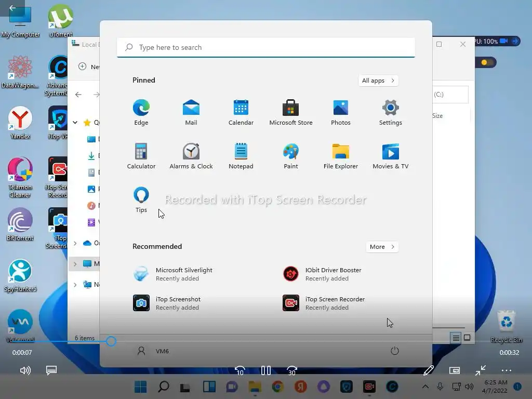The width and height of the screenshot is (532, 399).
Task: Click the Start search box
Action: point(266,47)
